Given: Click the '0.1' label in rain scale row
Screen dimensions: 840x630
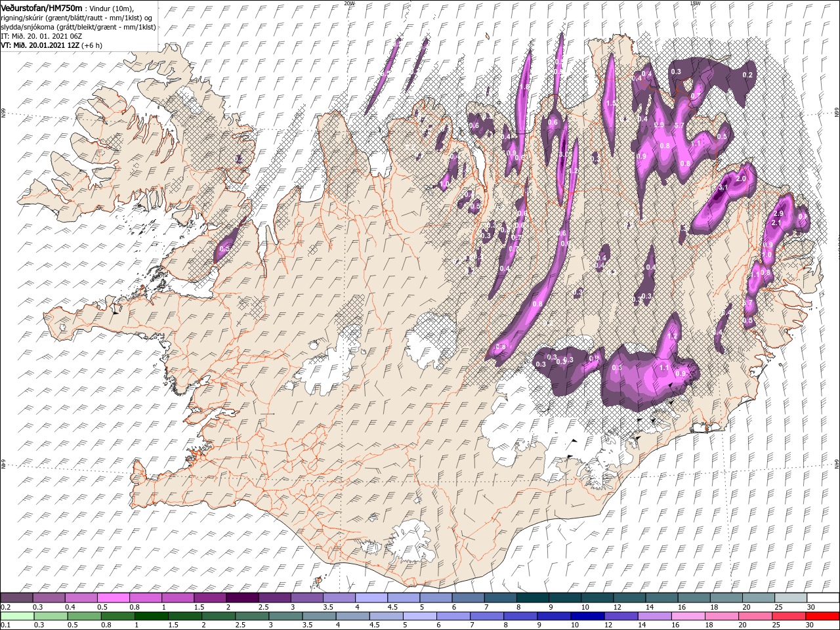Looking at the screenshot, I should [x=6, y=625].
